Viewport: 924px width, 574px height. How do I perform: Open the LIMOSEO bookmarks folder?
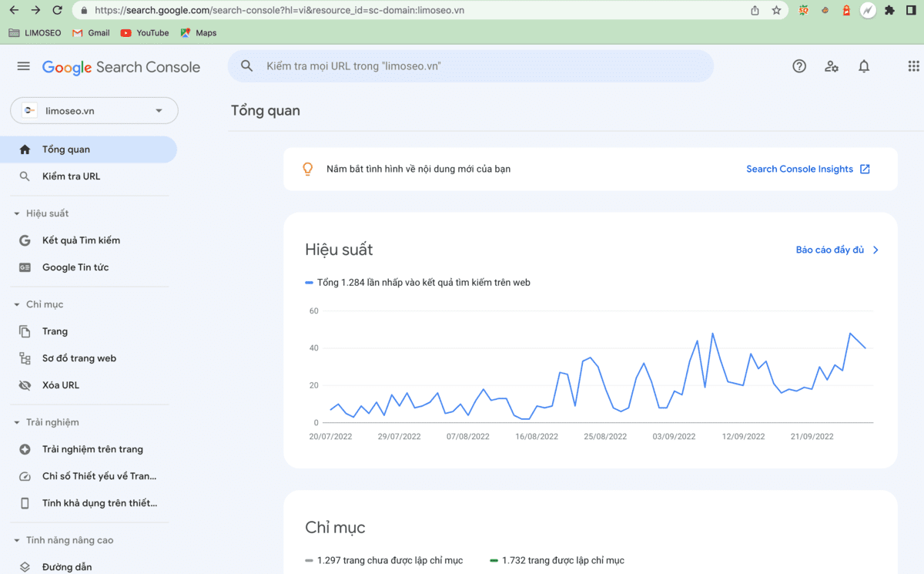coord(35,33)
